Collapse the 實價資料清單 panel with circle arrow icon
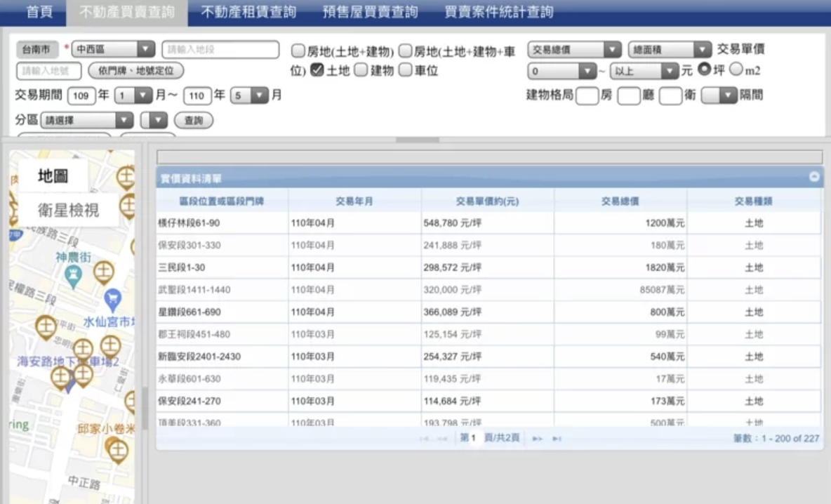The height and width of the screenshot is (504, 831). (814, 177)
